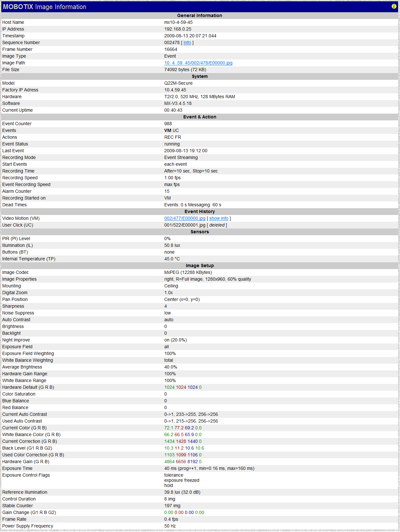This screenshot has height=532, width=400.
Task: Click white balance color 66.2 66.5 65.9
Action: (183, 434)
